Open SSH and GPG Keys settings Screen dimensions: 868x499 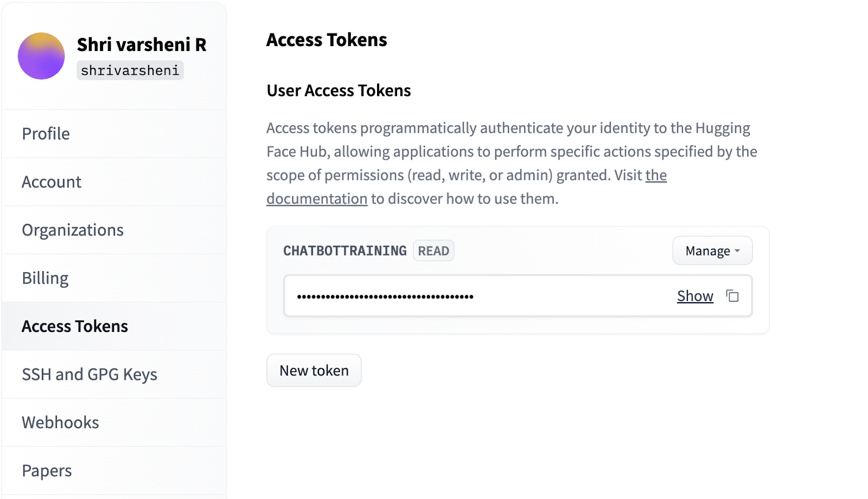click(x=90, y=374)
